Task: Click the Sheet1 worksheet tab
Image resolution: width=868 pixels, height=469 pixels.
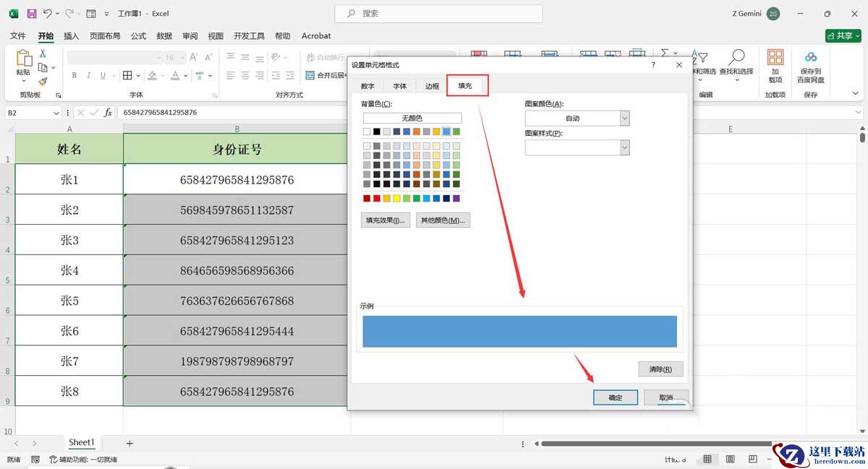Action: [x=82, y=443]
